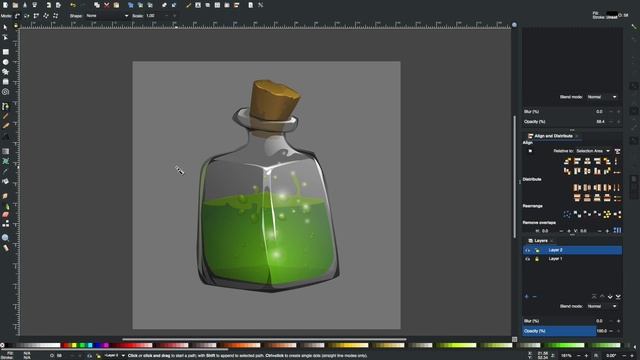Click the Cut scissors icon
This screenshot has height=360, width=640.
pos(107,5)
